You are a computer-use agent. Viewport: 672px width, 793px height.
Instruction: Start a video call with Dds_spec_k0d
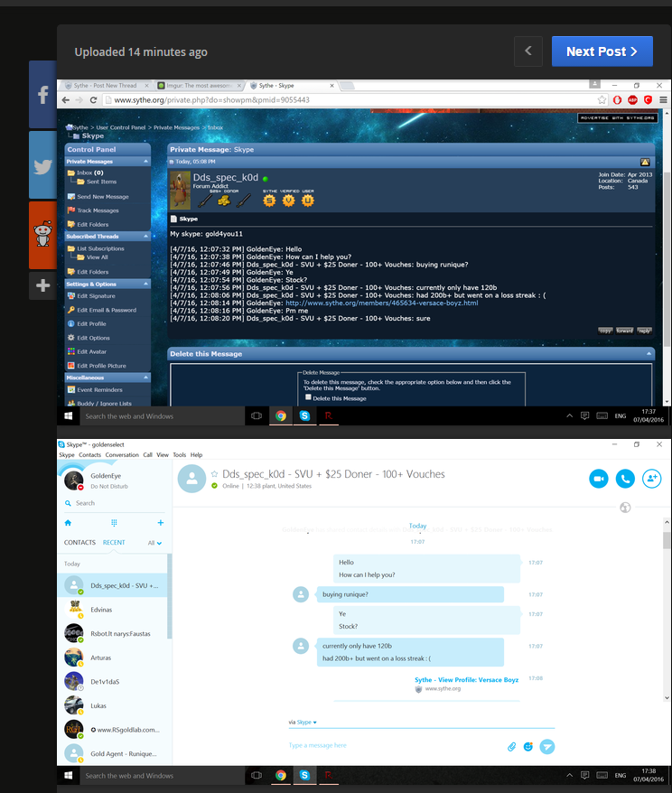(x=599, y=479)
